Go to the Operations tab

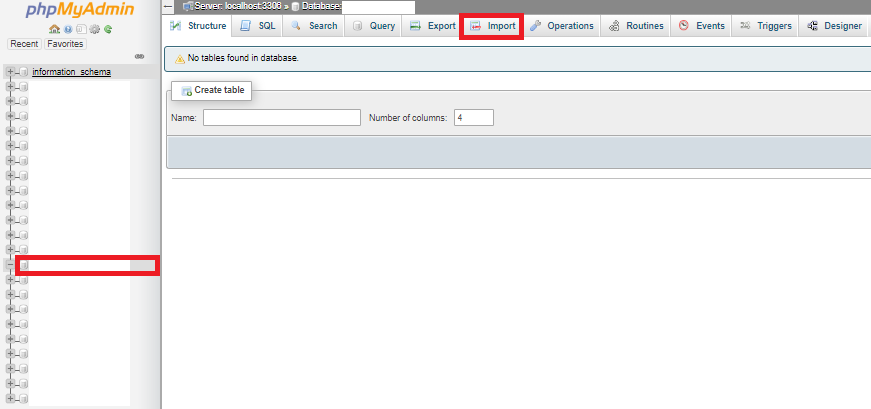pyautogui.click(x=561, y=26)
